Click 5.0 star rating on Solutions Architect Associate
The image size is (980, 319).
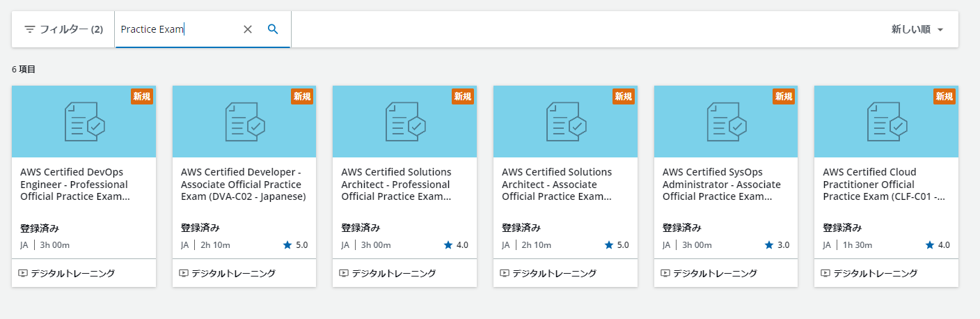click(617, 244)
